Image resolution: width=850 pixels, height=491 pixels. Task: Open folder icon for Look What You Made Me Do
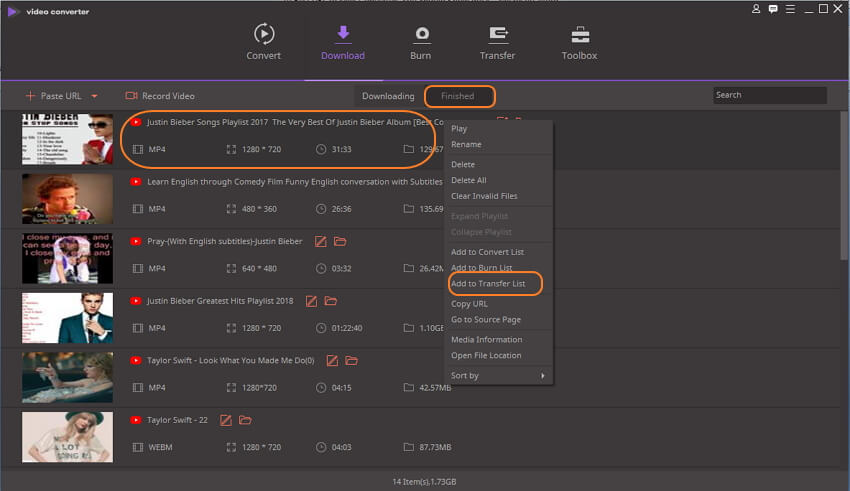(351, 360)
